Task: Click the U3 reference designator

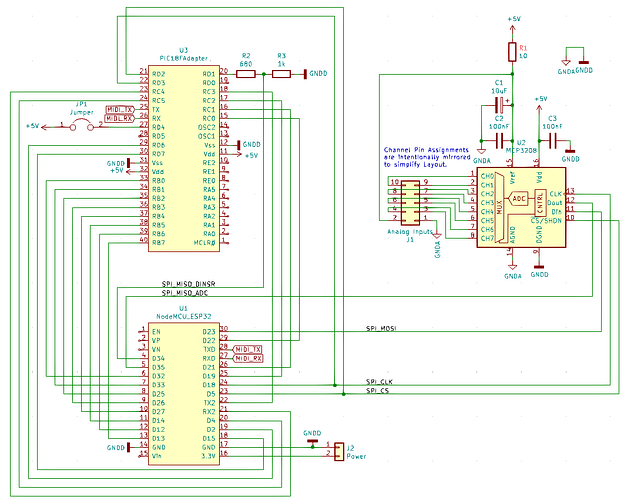Action: click(x=183, y=50)
